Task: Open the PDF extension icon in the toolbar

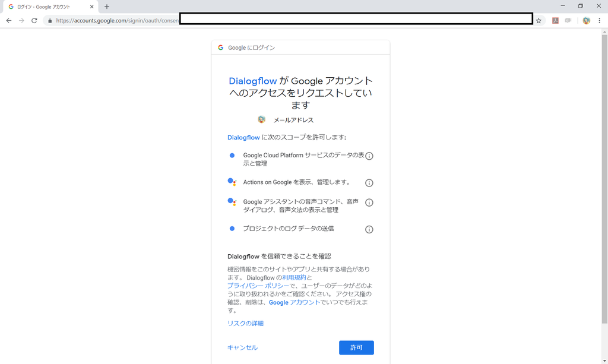Action: (x=555, y=21)
